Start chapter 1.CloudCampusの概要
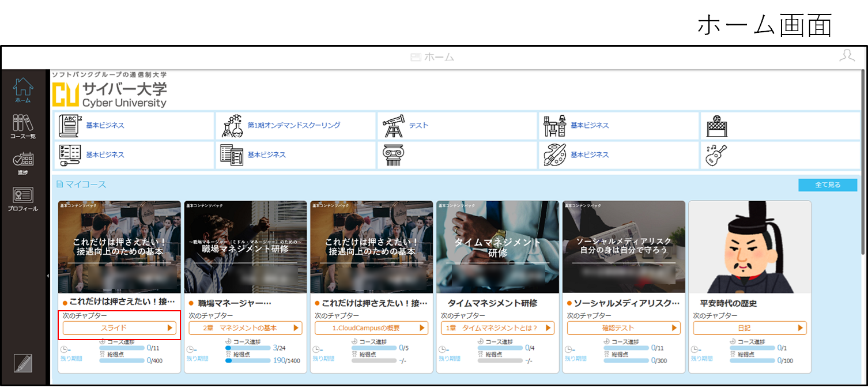Image resolution: width=868 pixels, height=388 pixels. pyautogui.click(x=371, y=328)
